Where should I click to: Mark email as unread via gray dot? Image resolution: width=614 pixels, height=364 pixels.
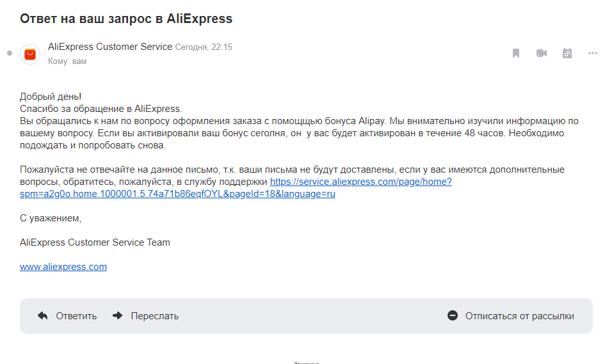point(10,53)
